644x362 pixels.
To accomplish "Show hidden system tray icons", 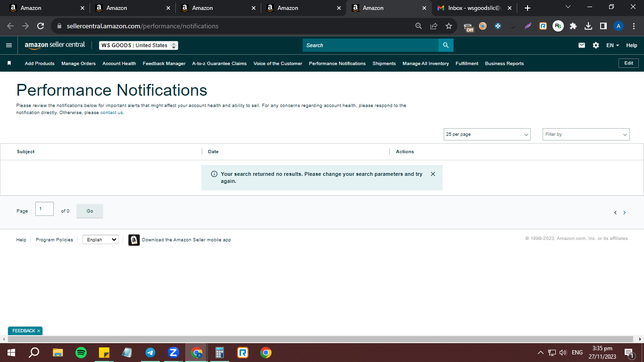I will click(x=540, y=353).
